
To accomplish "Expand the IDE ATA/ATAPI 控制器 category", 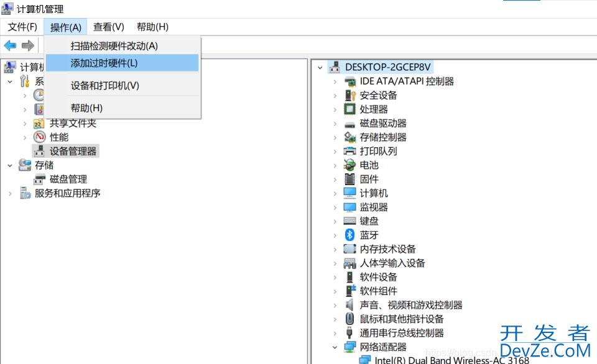I will 335,81.
